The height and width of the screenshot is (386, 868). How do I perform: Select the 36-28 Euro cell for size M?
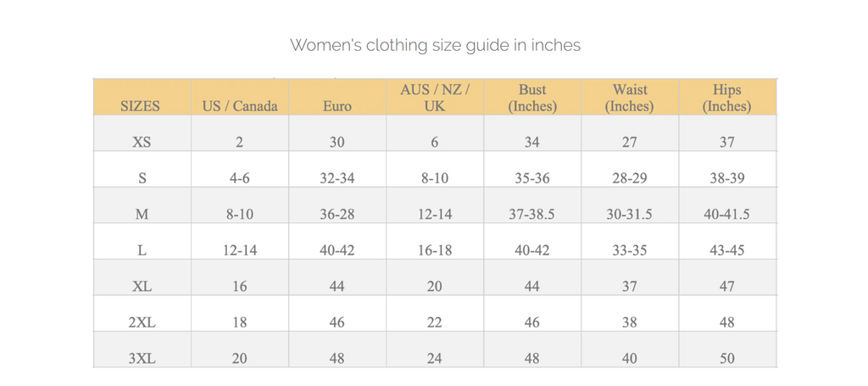(x=337, y=215)
